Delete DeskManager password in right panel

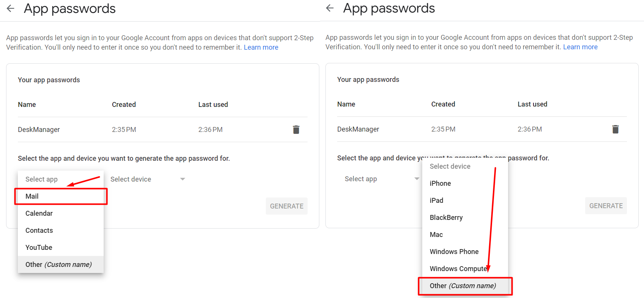point(616,129)
